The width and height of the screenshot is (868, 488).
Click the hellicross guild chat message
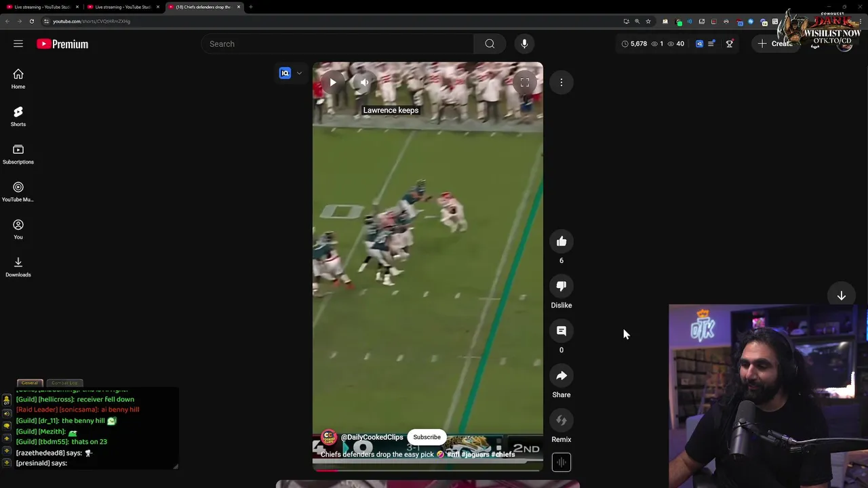[75, 399]
